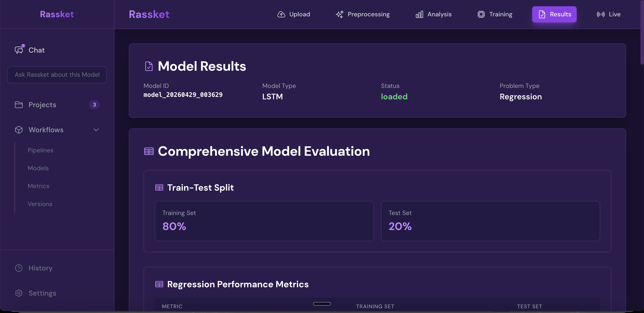Click the Upload cloud icon
Image resolution: width=644 pixels, height=313 pixels.
281,14
